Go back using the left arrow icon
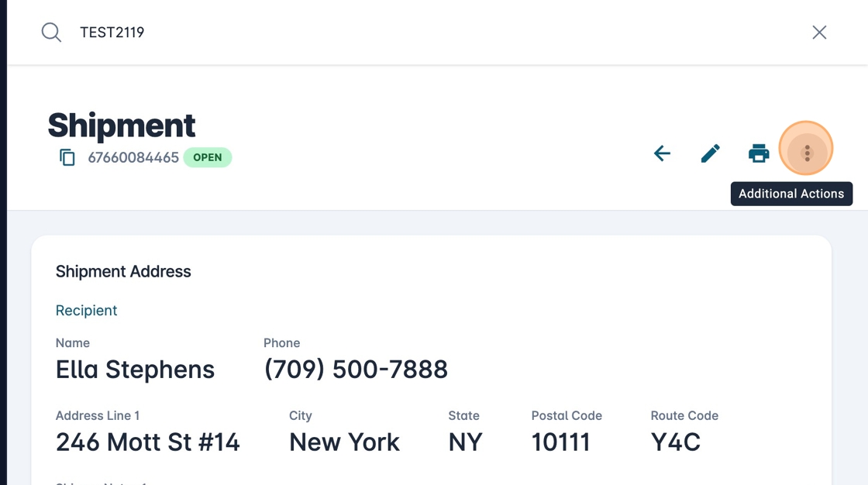This screenshot has height=485, width=868. (x=662, y=153)
